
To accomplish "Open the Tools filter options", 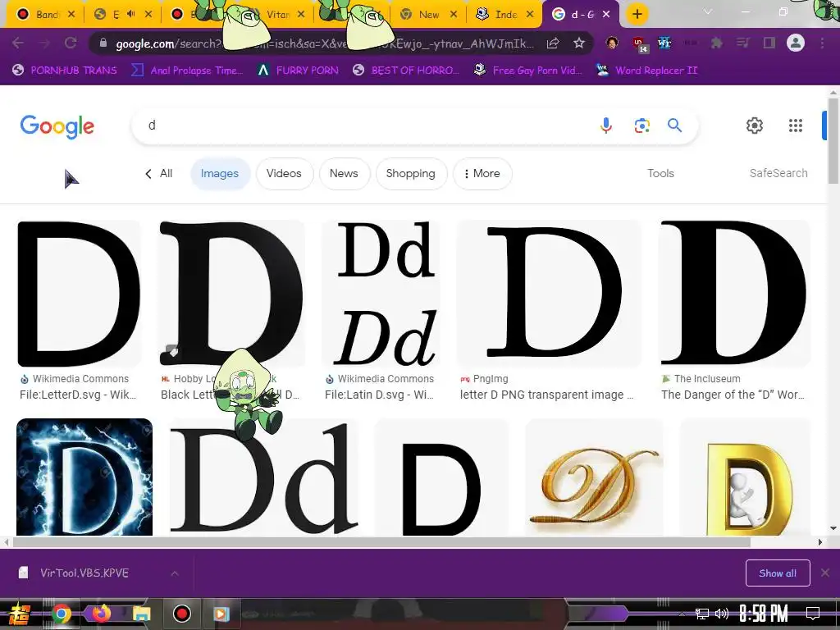I will [x=660, y=173].
